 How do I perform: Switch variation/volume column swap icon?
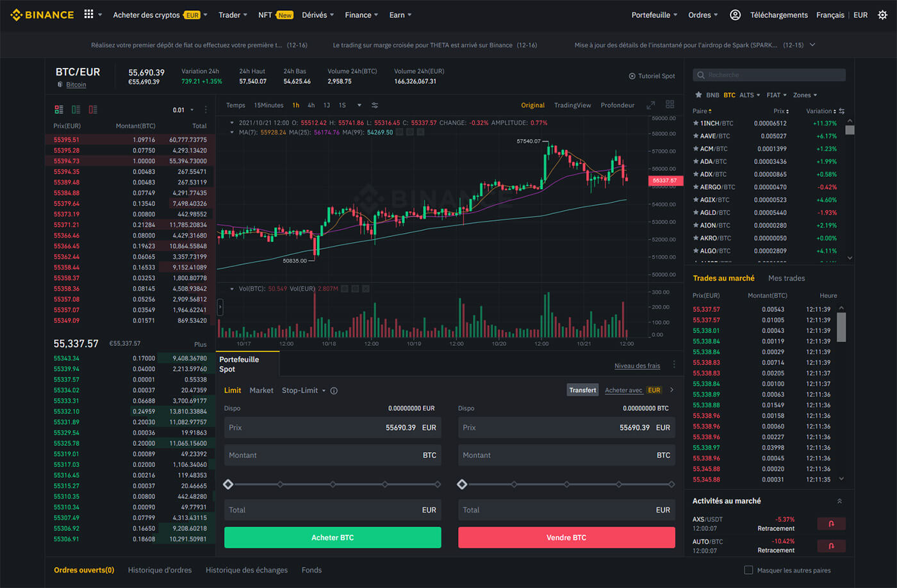[x=841, y=111]
